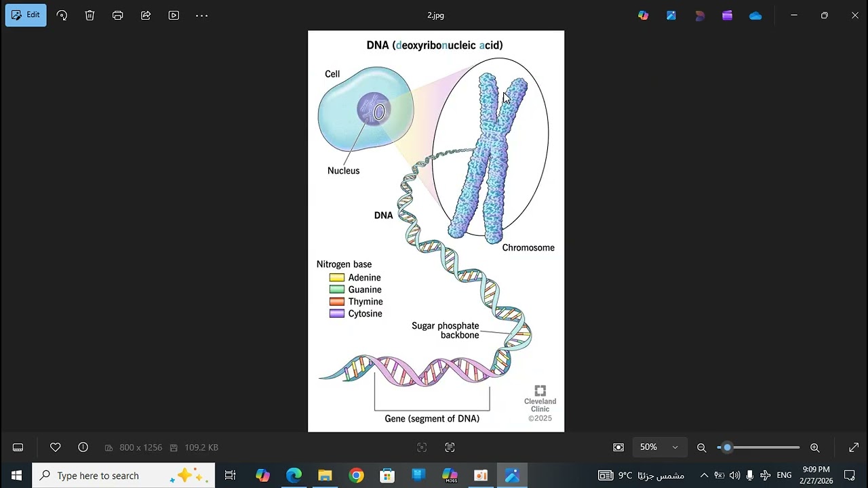Open the PowerPoint-style app on taskbar

point(481,475)
